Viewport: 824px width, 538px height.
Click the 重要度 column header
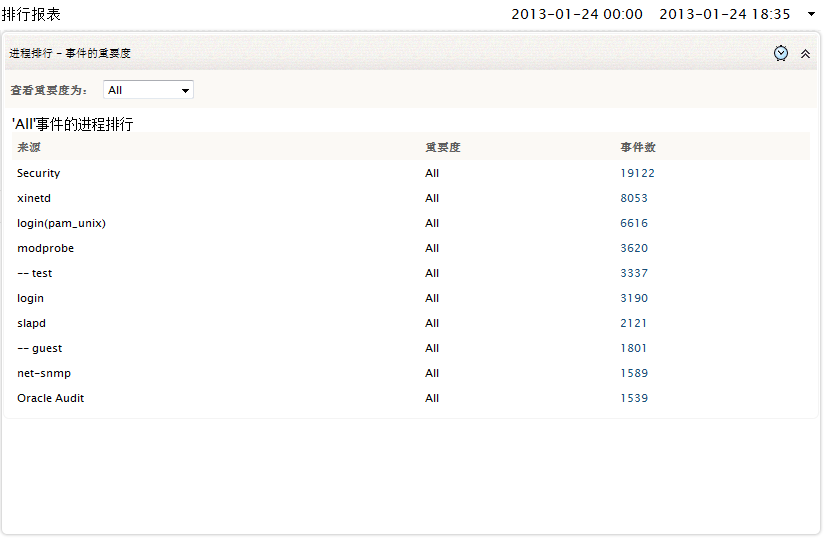pos(442,147)
